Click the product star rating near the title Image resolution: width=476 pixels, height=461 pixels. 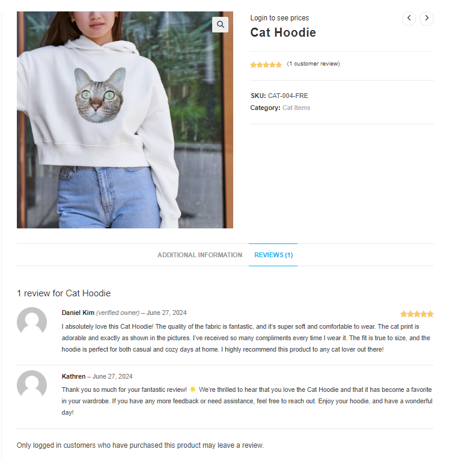[266, 64]
